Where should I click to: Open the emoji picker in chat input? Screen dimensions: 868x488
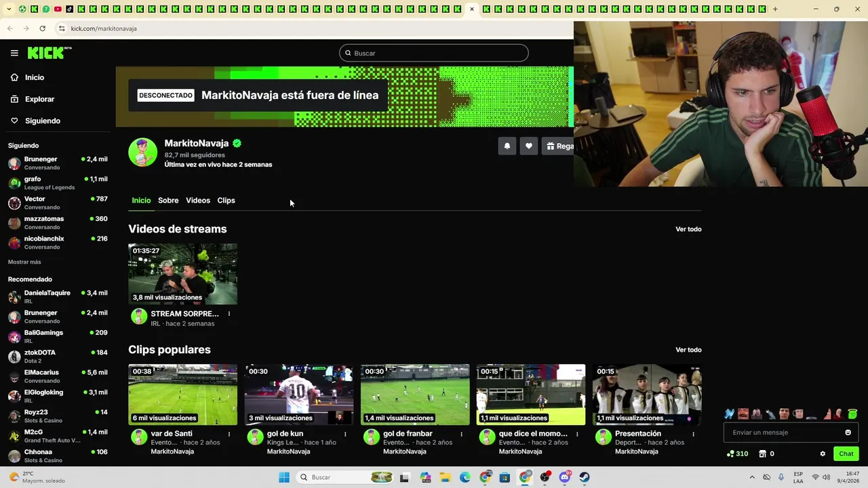(848, 432)
